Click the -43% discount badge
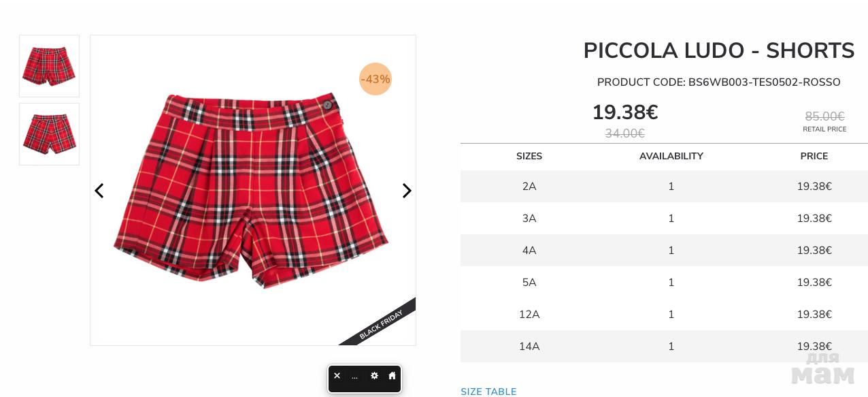 click(375, 79)
